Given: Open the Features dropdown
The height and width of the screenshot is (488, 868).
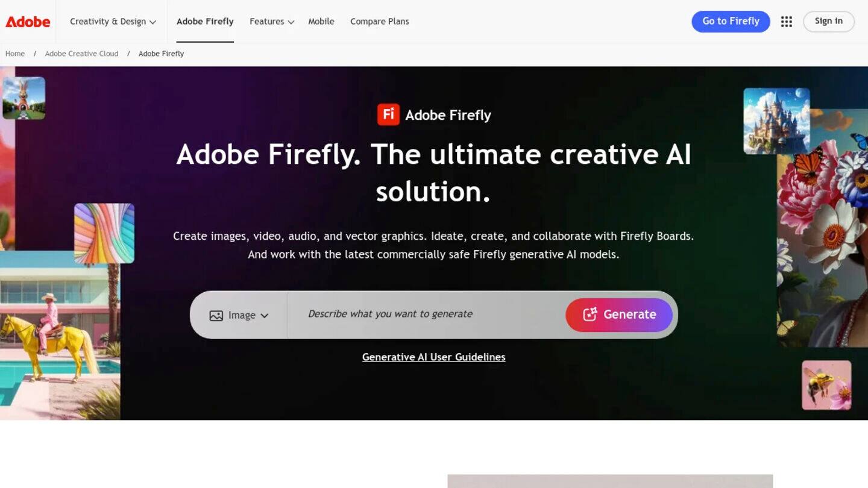Looking at the screenshot, I should click(271, 21).
